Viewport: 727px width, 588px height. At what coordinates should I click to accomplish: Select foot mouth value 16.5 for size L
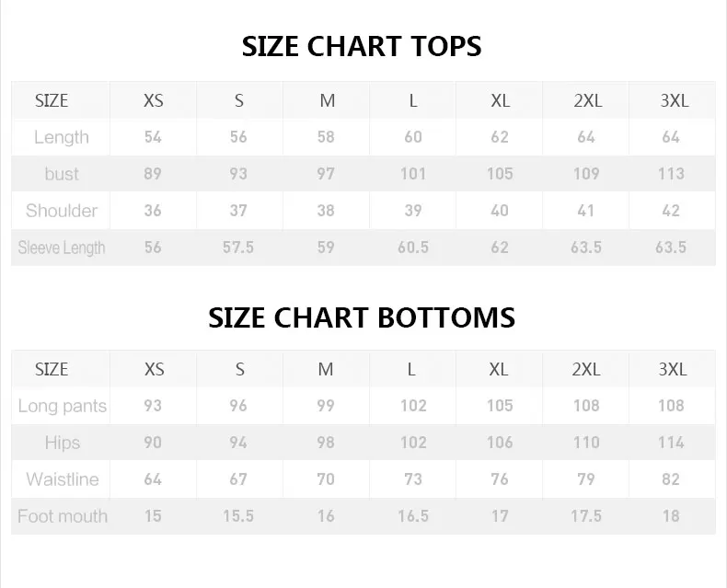pos(413,516)
